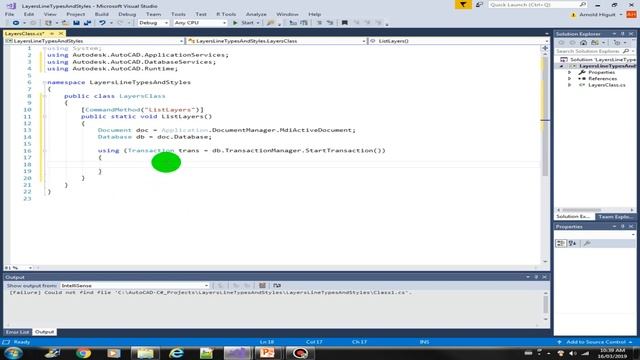The image size is (640, 360).
Task: Click the Solution Explorer horizontal scrollbar
Action: click(595, 210)
